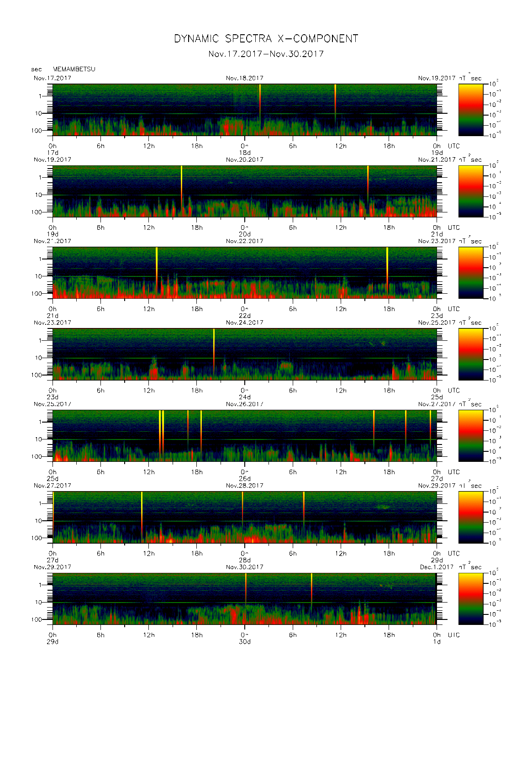Open the Nov.19–21 dynamic spectrum panel

pyautogui.click(x=245, y=191)
